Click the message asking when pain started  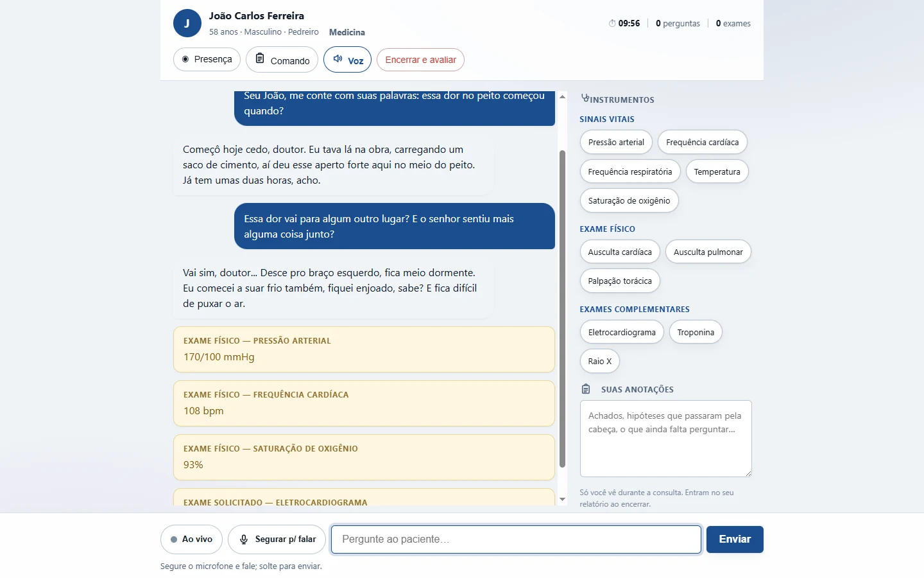point(395,108)
